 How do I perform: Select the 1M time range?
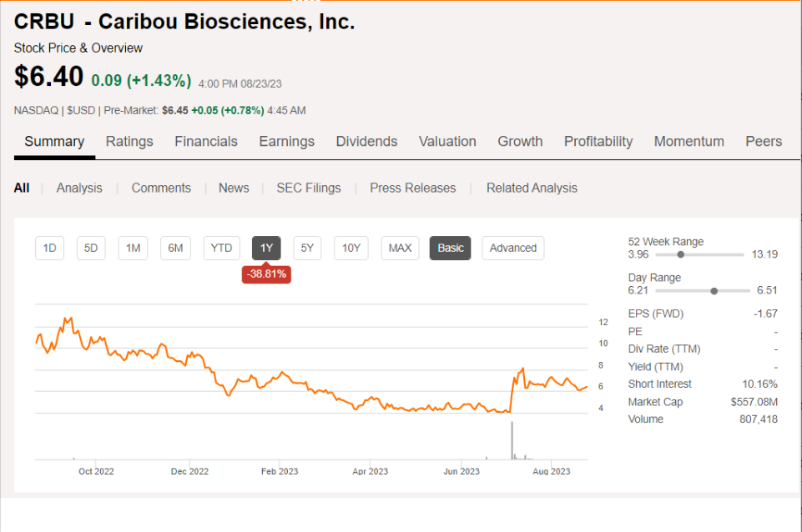pos(133,248)
